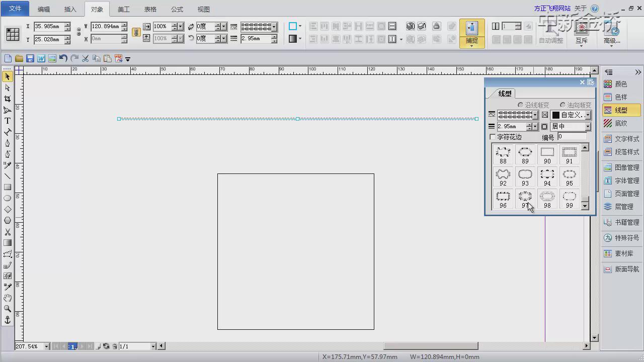Image resolution: width=644 pixels, height=362 pixels.
Task: Select the ellipse shape tool
Action: coord(8,198)
